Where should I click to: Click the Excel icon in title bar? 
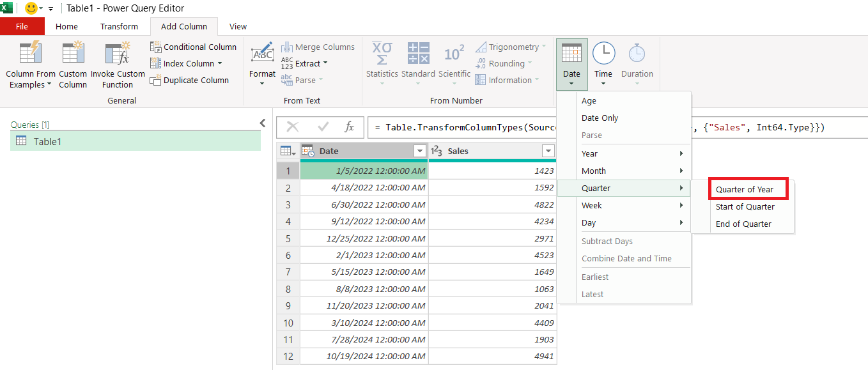(6, 8)
